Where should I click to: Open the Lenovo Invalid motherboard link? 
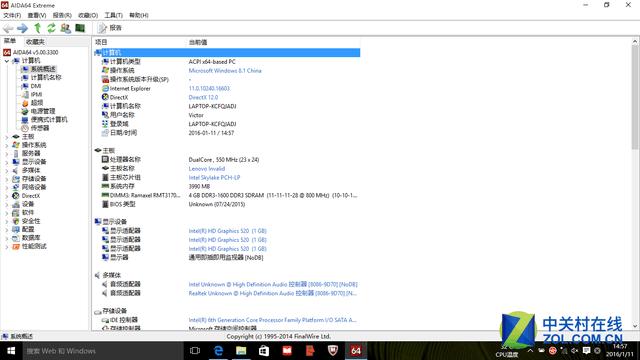pos(207,169)
